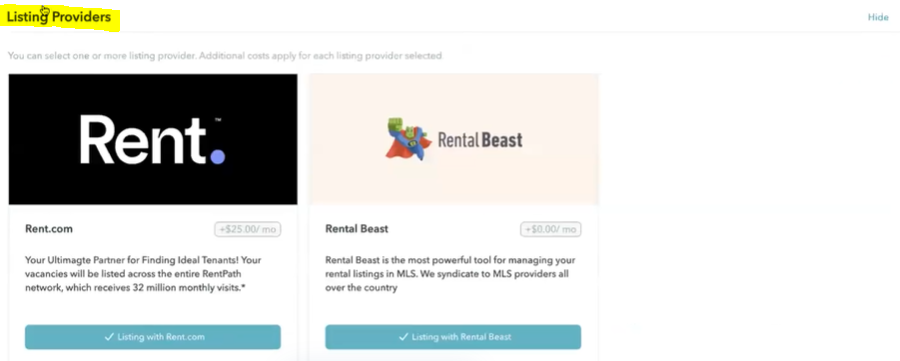
Task: Click the checkmark icon beside Listing with Rent.com
Action: (x=109, y=337)
